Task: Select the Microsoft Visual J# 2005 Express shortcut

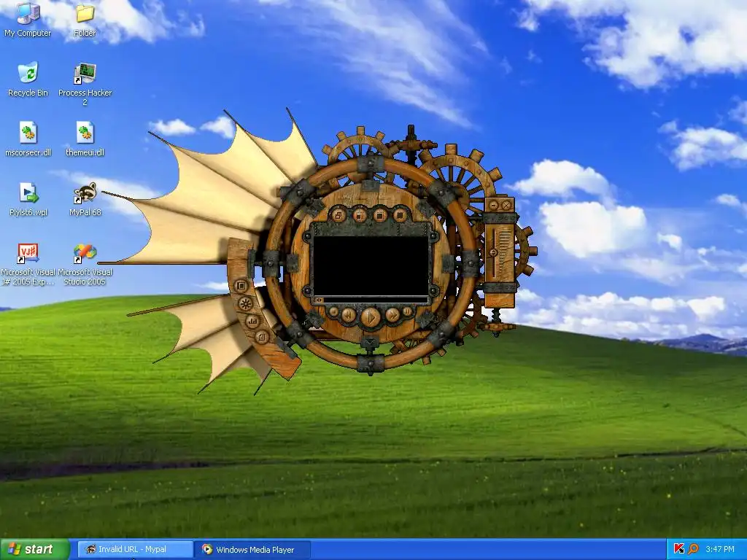Action: pyautogui.click(x=28, y=264)
